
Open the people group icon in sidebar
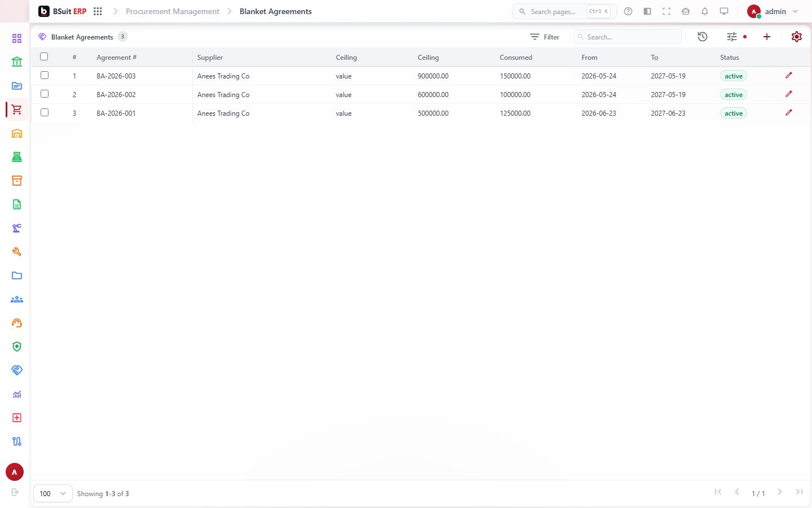click(x=17, y=299)
